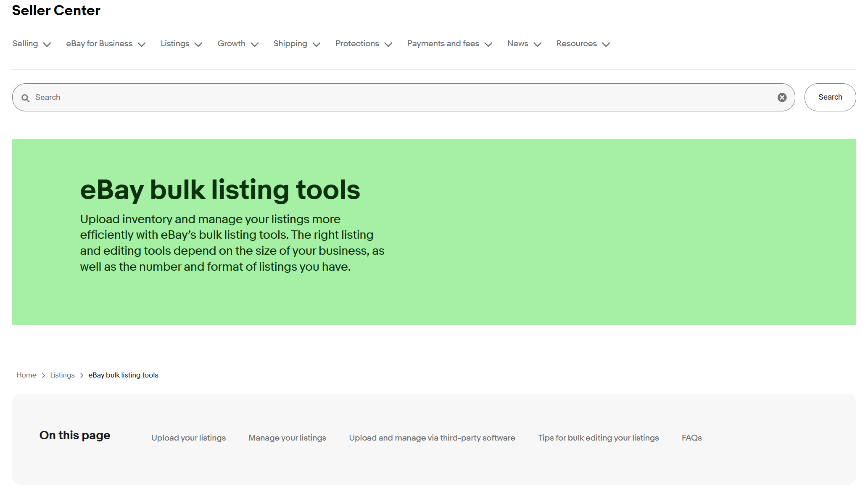Click the Seller Center title

click(x=56, y=11)
